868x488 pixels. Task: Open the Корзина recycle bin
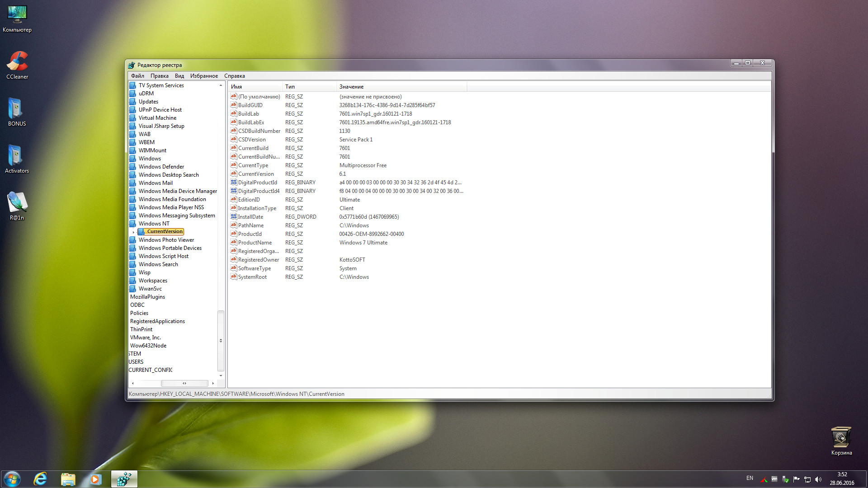(x=841, y=441)
